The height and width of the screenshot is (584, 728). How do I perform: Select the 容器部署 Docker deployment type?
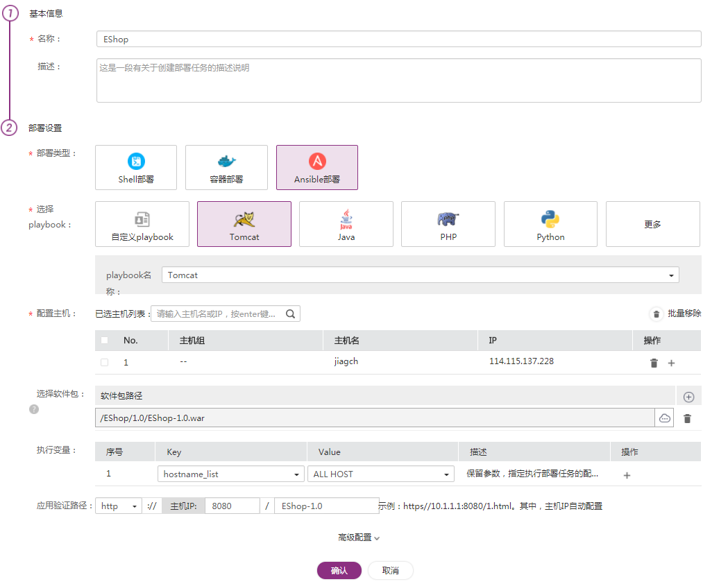pos(226,167)
